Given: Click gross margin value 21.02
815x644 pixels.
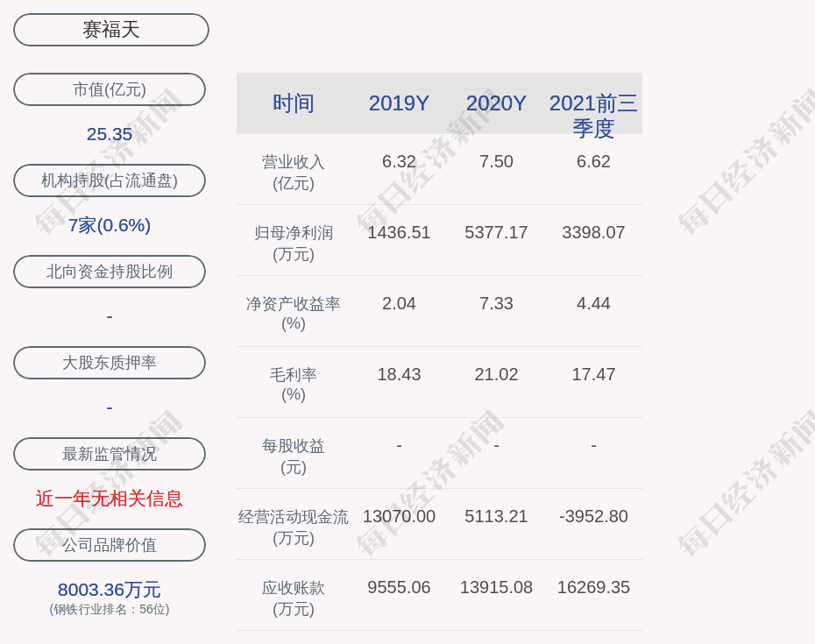Looking at the screenshot, I should 496,374.
